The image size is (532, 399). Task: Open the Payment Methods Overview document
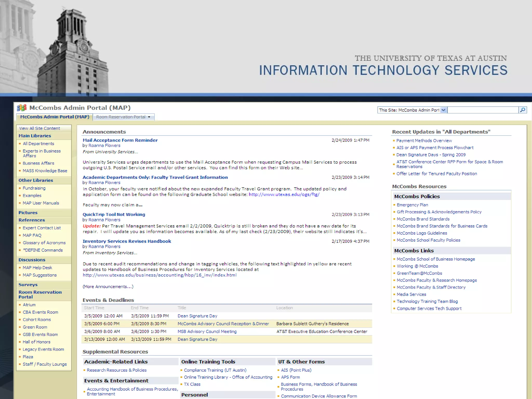424,141
